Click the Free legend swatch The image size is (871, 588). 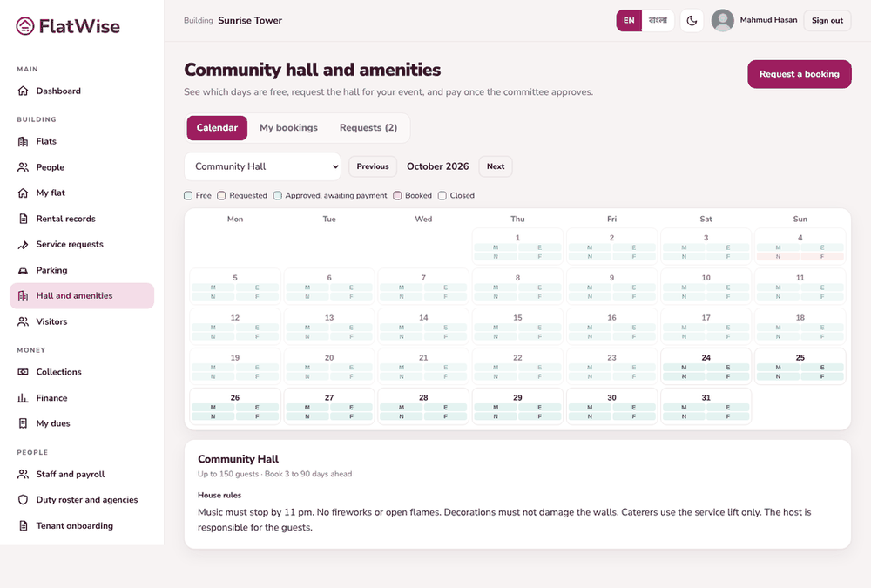pos(188,196)
